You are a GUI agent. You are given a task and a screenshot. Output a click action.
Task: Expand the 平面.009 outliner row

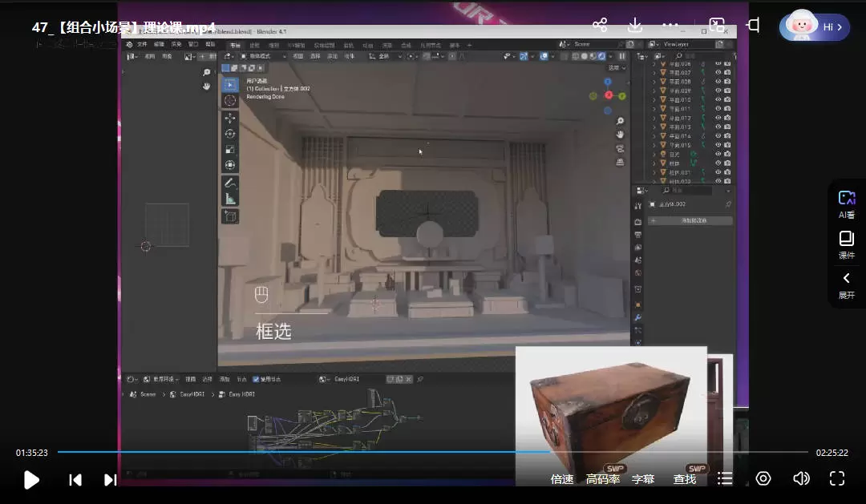coord(654,91)
